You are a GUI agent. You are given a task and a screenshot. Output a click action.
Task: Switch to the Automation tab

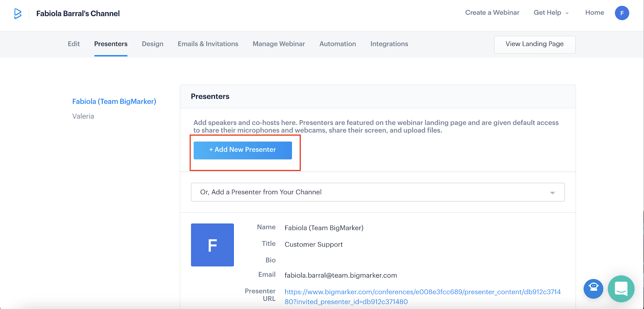pos(338,44)
